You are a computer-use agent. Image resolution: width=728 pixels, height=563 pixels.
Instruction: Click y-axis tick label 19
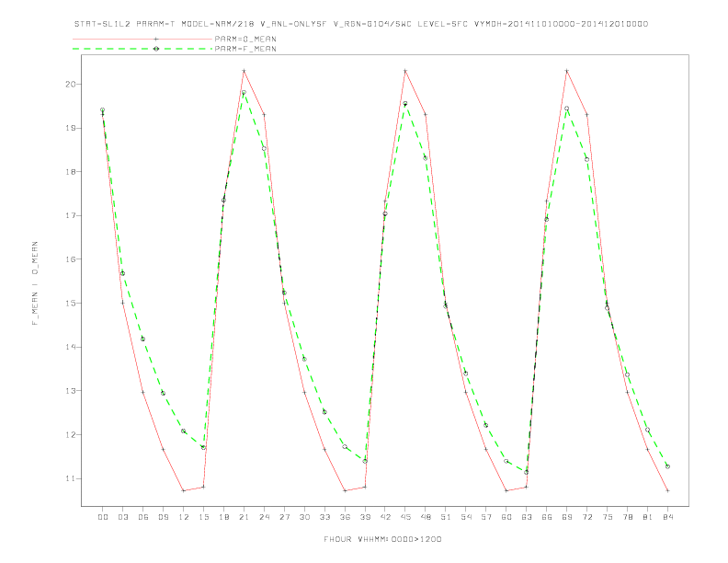point(71,128)
